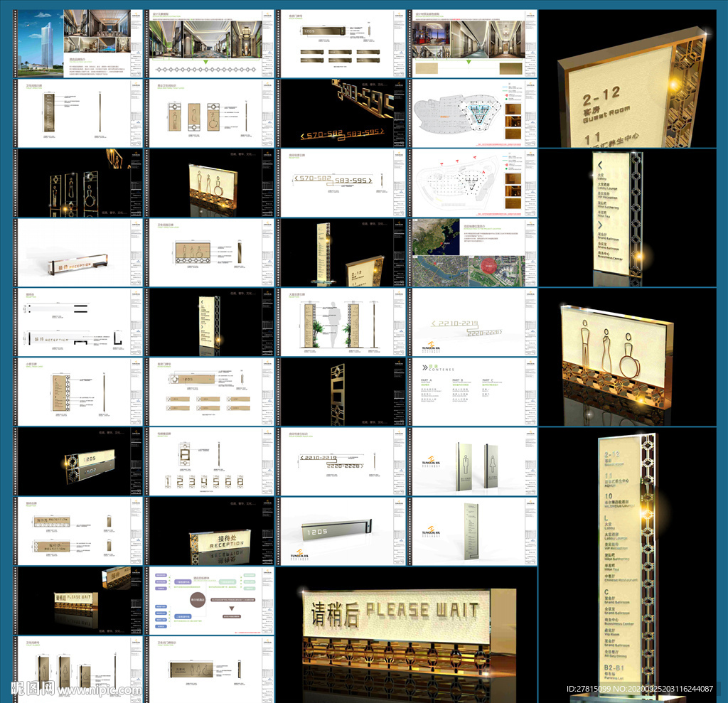The height and width of the screenshot is (703, 728).
Task: Open the small black render of directory panel
Action: pos(211,322)
